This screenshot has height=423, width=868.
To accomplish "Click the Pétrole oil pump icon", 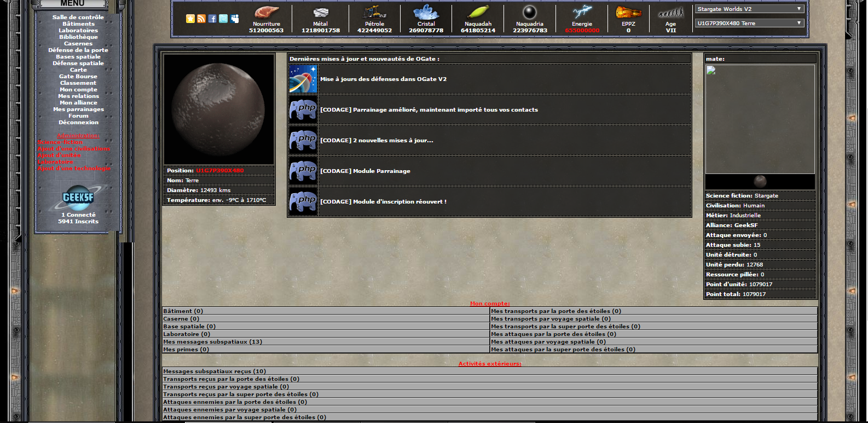I will [x=375, y=12].
